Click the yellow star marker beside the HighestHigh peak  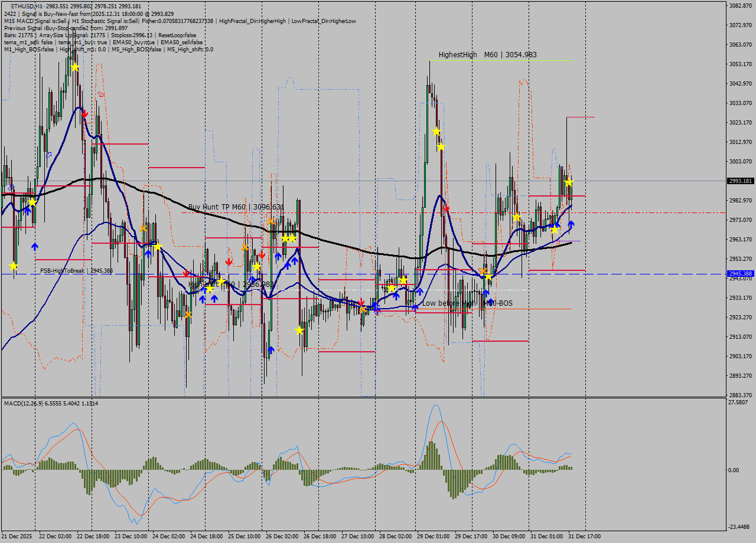437,130
